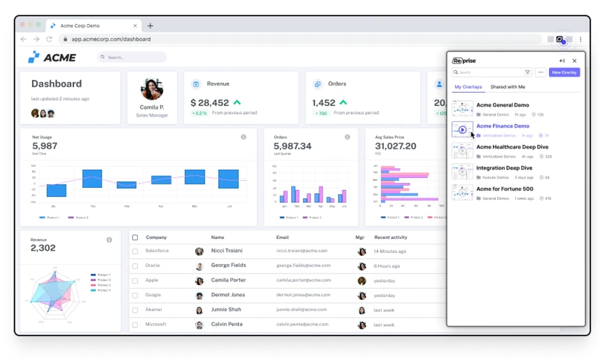Play the Acme Finance Demo thumbnail

coord(462,130)
